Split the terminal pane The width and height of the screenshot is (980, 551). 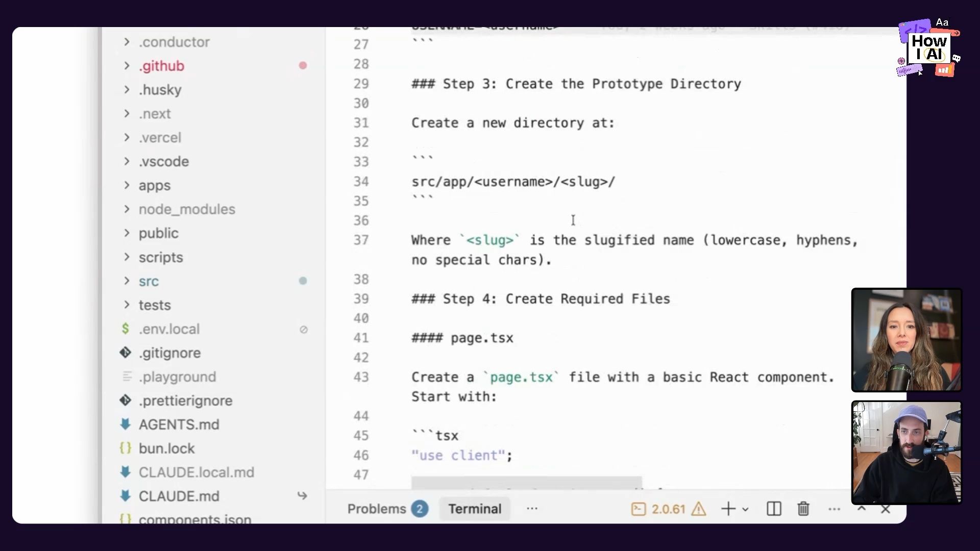[774, 509]
